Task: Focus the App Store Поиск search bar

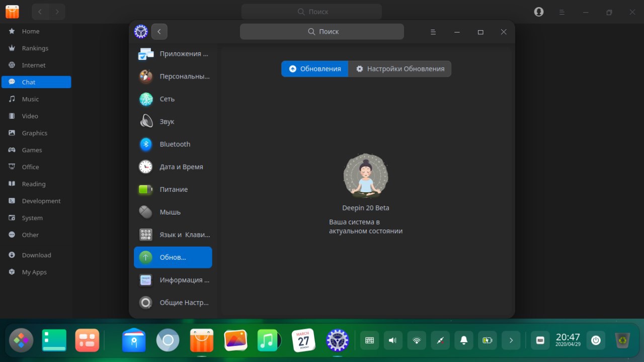Action: click(x=311, y=12)
